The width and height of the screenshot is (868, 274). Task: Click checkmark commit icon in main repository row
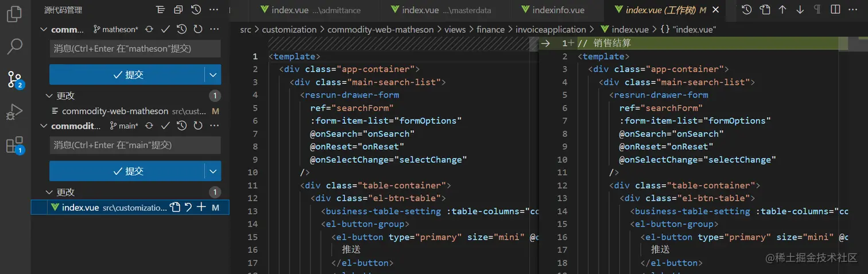[165, 126]
